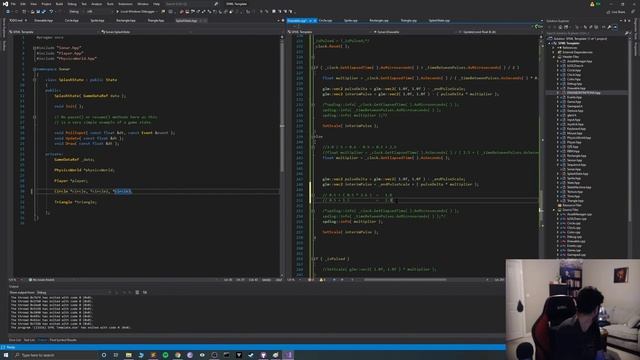Viewport: 640px width, 360px height.
Task: Click the notifications warning icon in title bar
Action: coord(592,4)
